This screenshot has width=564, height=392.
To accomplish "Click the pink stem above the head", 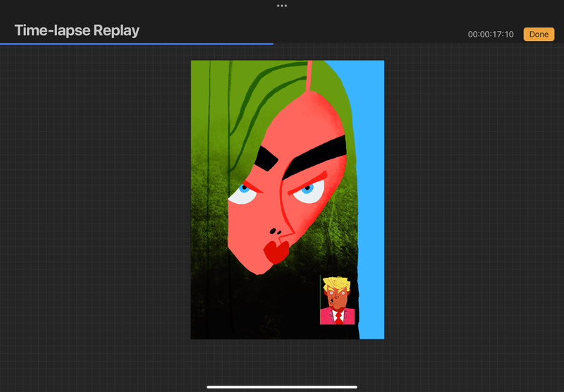I will [x=309, y=74].
